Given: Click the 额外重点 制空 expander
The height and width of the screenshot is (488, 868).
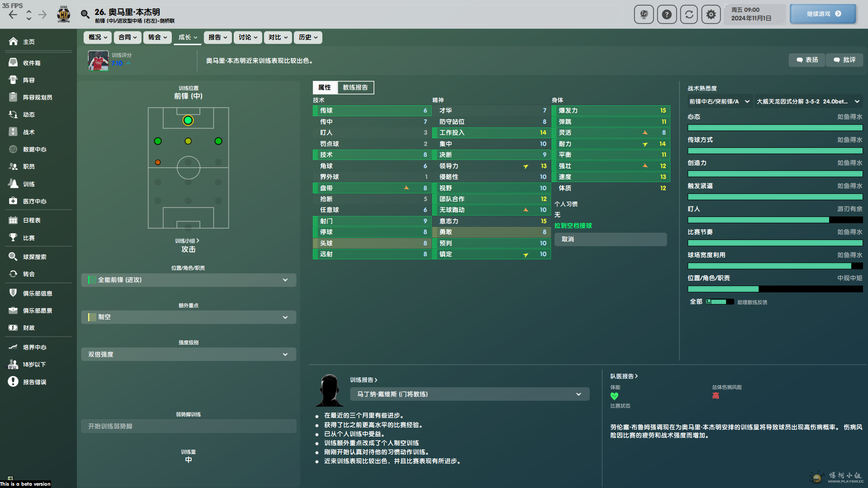Looking at the screenshot, I should pos(187,317).
